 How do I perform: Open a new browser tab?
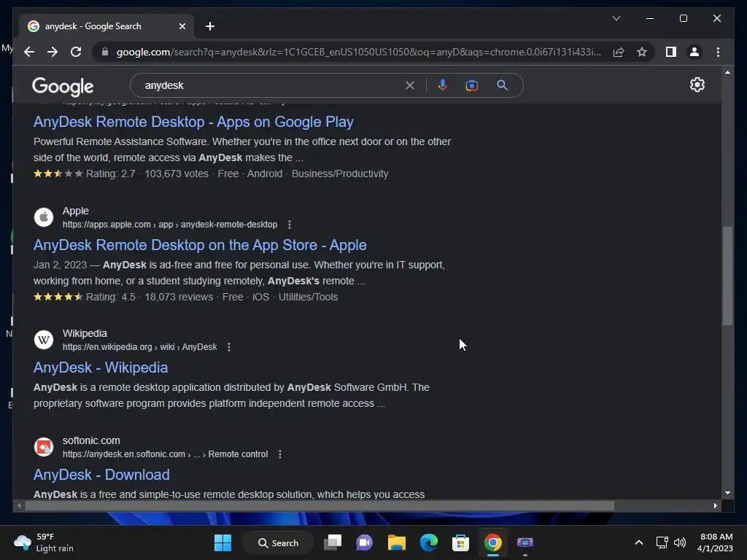pyautogui.click(x=210, y=26)
